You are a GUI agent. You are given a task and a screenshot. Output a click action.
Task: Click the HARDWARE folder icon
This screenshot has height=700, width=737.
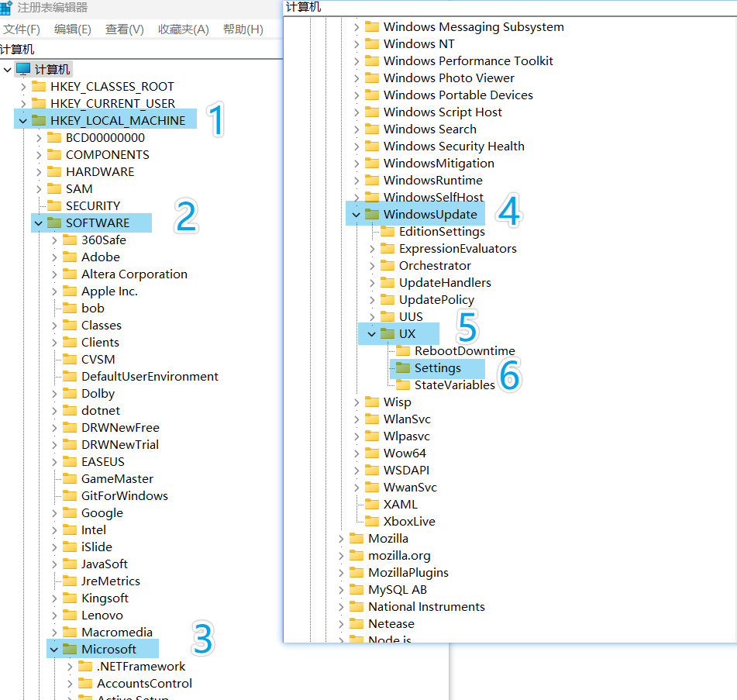click(x=54, y=171)
